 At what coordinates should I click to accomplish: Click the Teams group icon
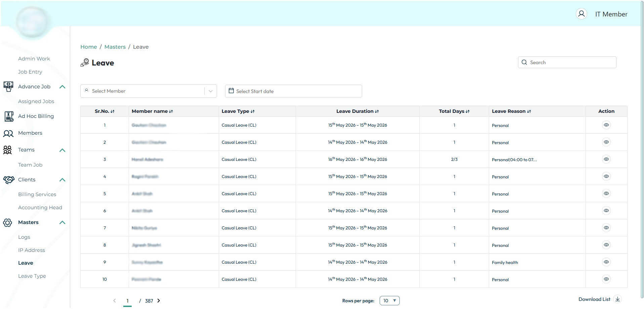point(7,150)
